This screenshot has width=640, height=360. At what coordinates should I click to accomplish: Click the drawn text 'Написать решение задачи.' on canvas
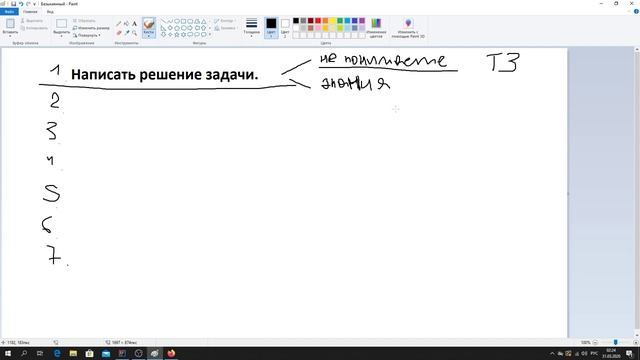point(164,75)
